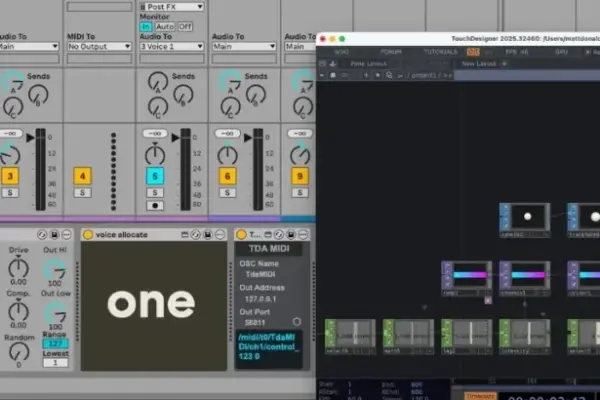Open the No Output MIDI To dropdown

click(x=99, y=46)
